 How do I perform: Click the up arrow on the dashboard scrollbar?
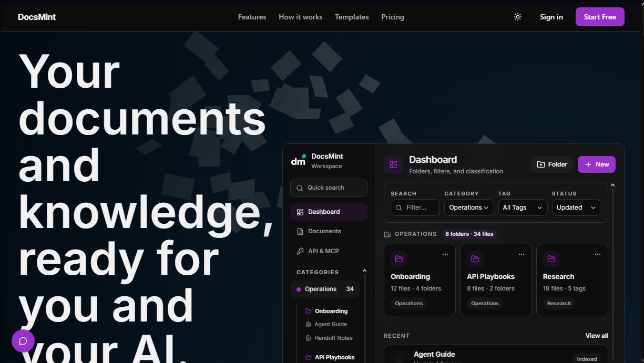pos(612,185)
